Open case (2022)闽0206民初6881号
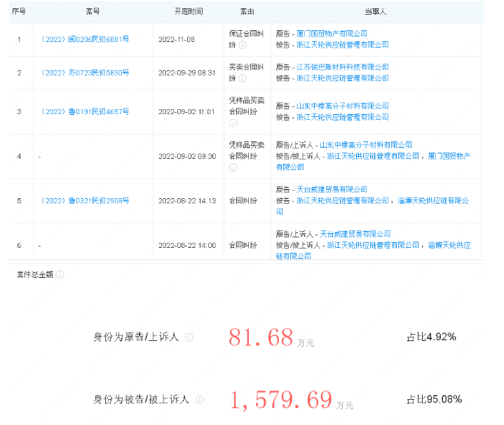Viewport: 504px width, 425px height. point(86,39)
